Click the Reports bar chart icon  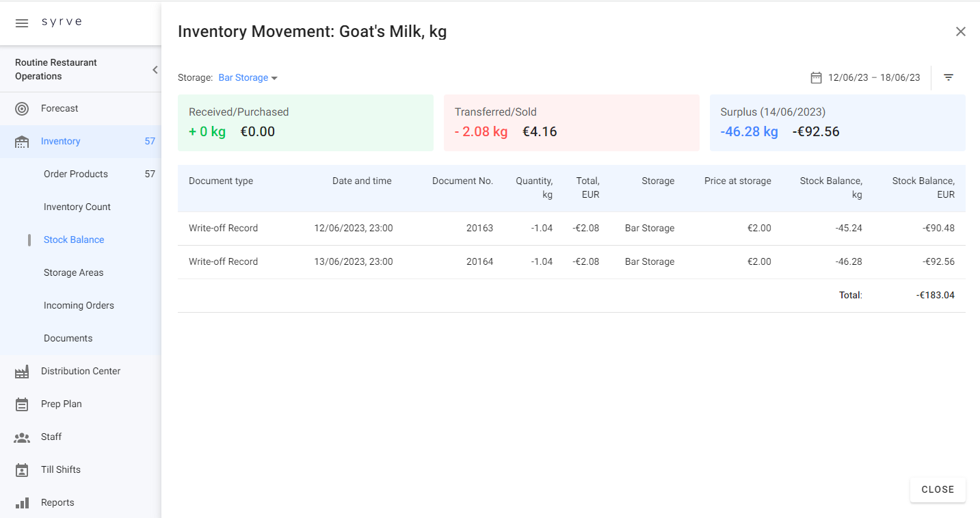pos(22,503)
